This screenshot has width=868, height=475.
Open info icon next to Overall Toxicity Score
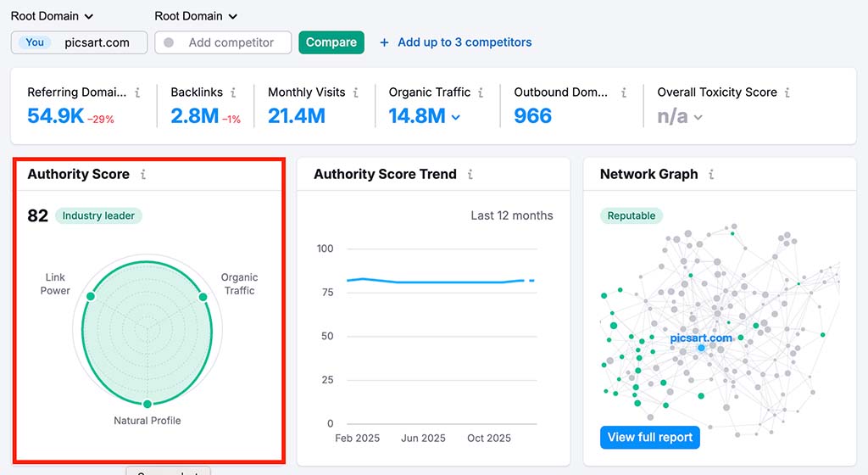(x=787, y=92)
